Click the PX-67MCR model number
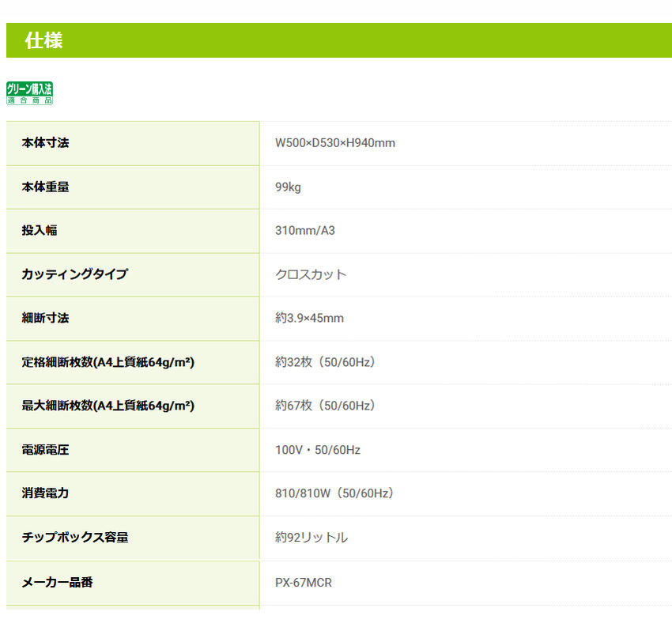 pyautogui.click(x=304, y=583)
